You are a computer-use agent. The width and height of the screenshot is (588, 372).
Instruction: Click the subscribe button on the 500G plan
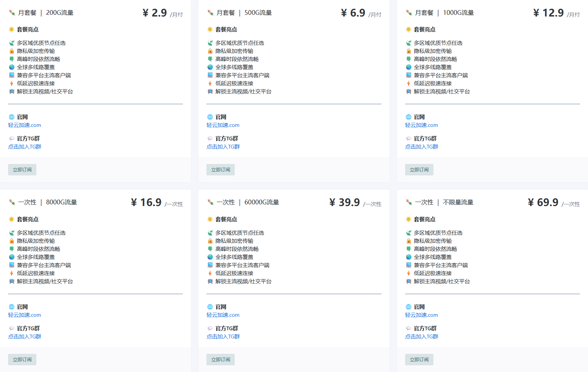click(221, 170)
